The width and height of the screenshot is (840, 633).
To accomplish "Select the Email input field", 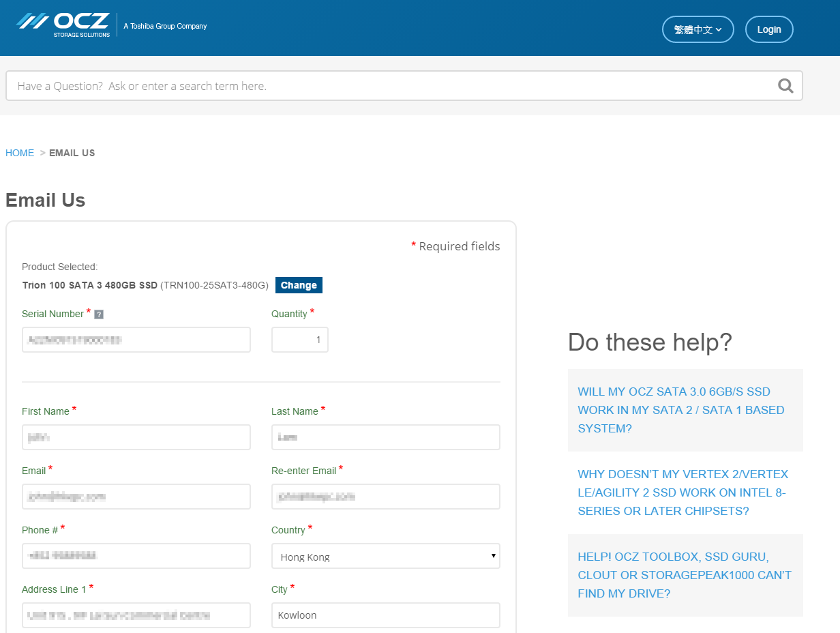I will [x=136, y=497].
